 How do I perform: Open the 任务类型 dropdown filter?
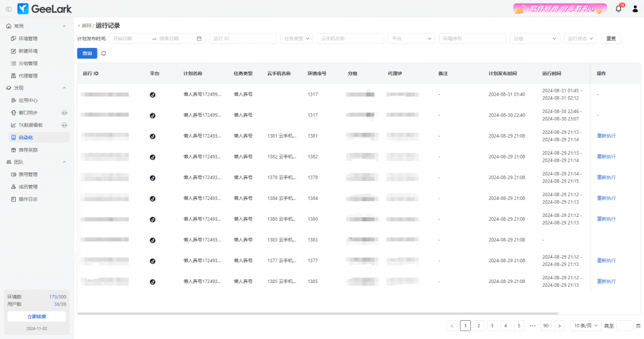[297, 38]
